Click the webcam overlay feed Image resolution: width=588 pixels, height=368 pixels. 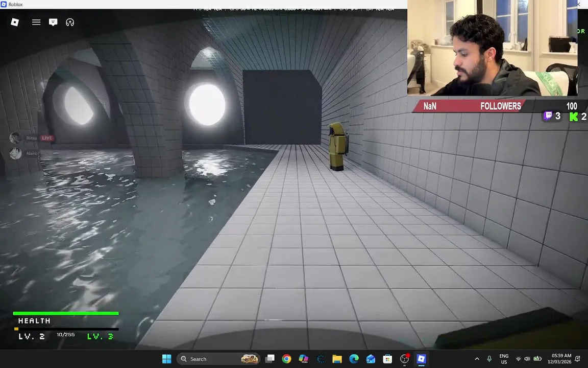coord(493,48)
